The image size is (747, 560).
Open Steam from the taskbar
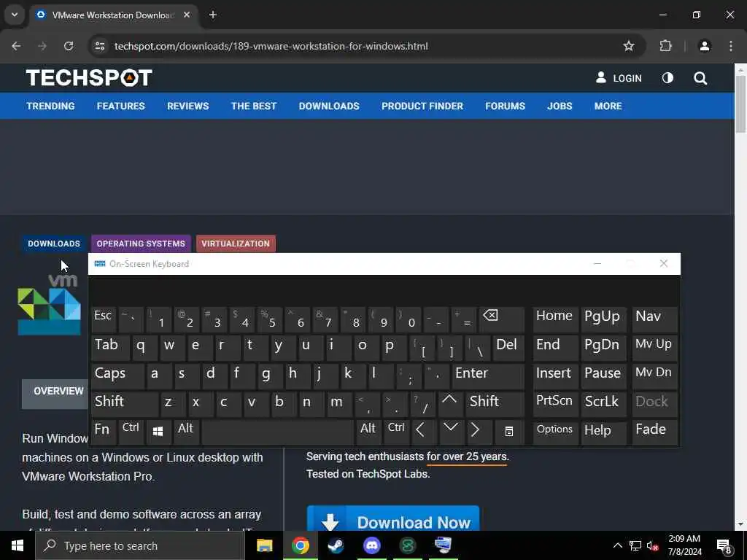(x=336, y=545)
